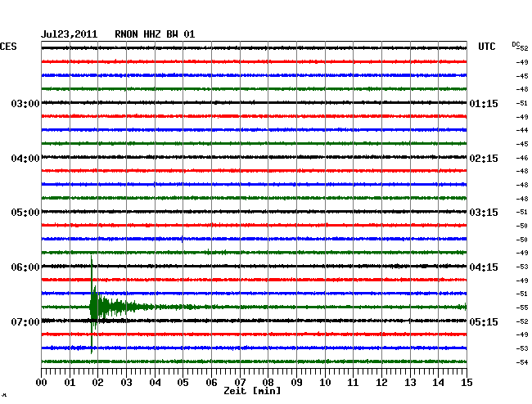The width and height of the screenshot is (532, 404).
Task: Click the 07:00 local time label
Action: (x=25, y=321)
